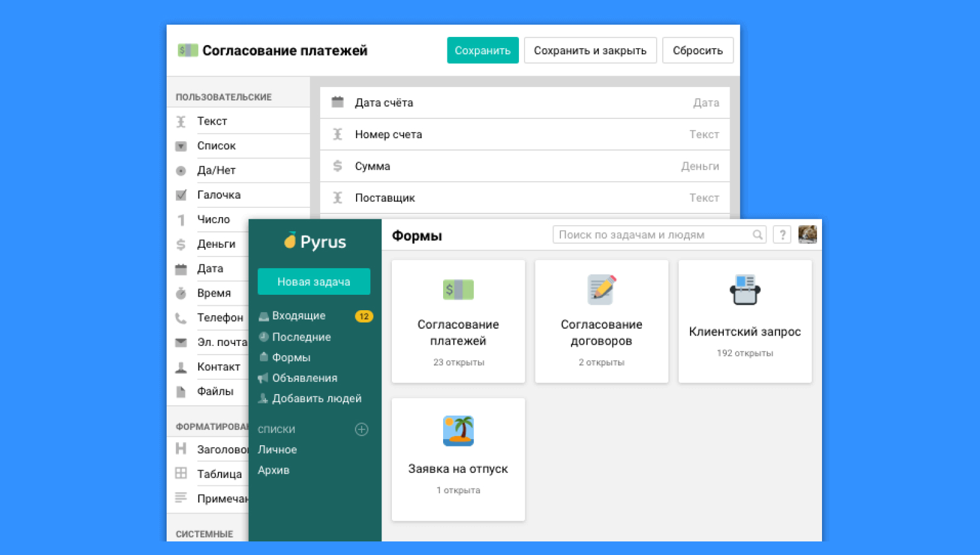
Task: Select the Контакт person icon
Action: pyautogui.click(x=181, y=367)
